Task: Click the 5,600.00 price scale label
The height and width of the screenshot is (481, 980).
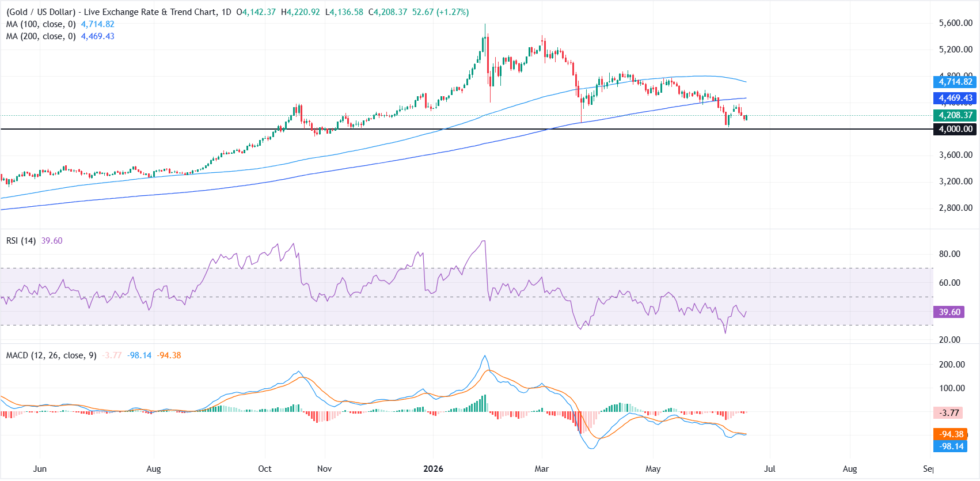Action: [x=955, y=23]
